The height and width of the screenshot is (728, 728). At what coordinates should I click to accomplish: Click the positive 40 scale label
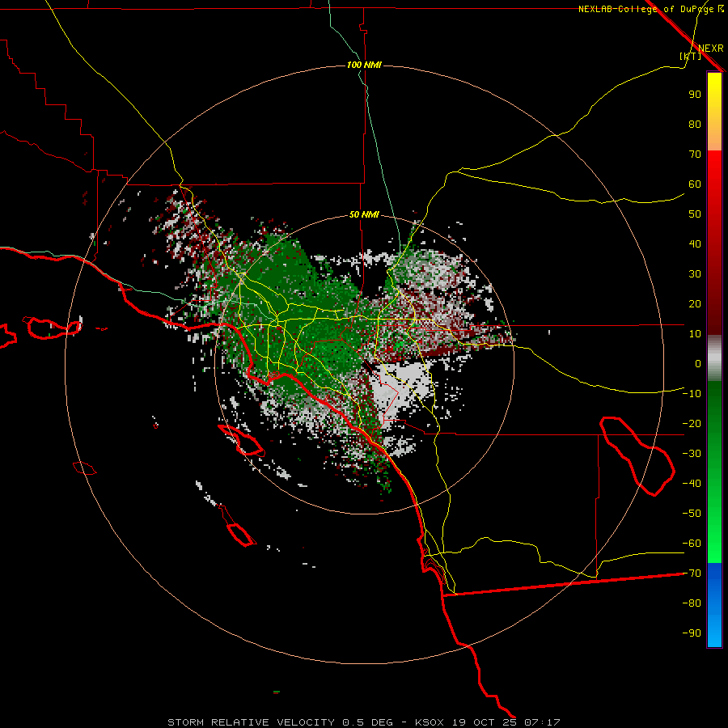coord(695,243)
